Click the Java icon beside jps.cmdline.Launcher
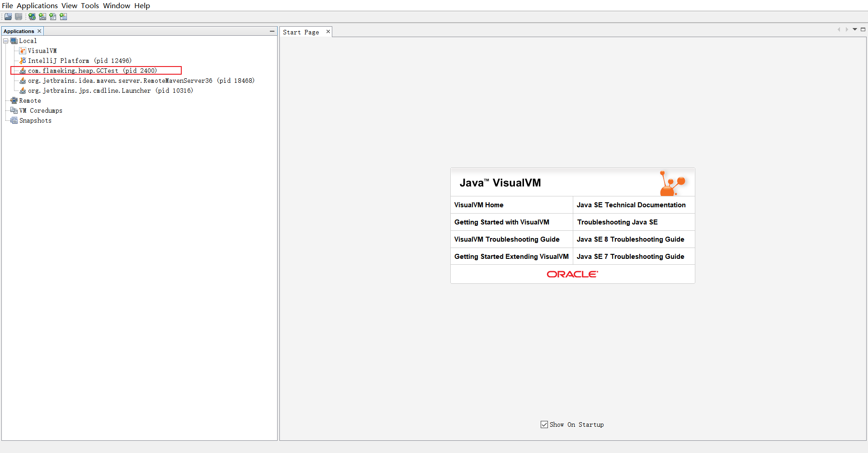This screenshot has height=453, width=868. [x=23, y=91]
